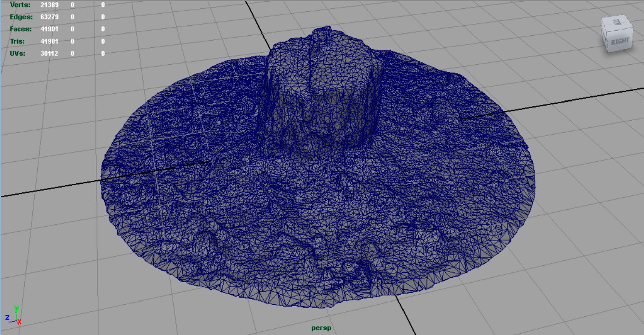Click the top face of the view cube

click(616, 22)
